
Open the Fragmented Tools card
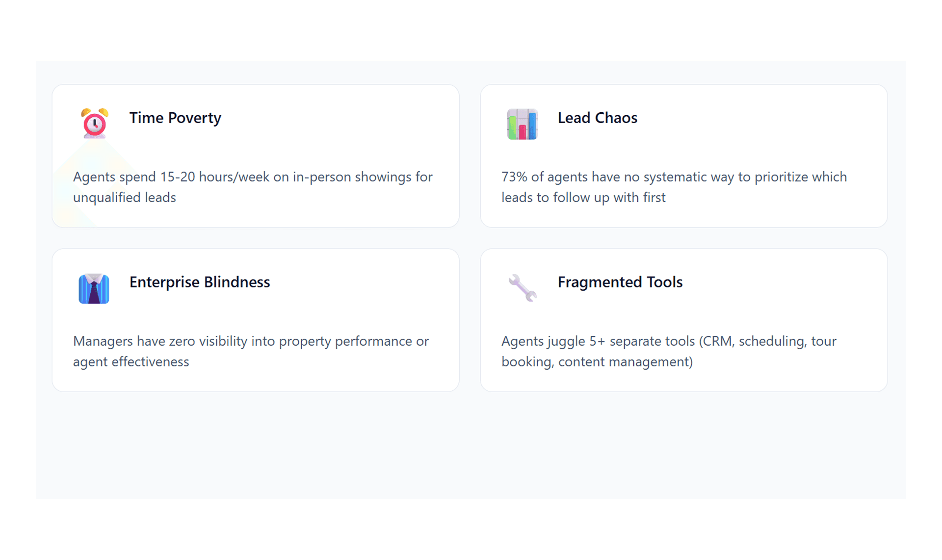tap(684, 320)
